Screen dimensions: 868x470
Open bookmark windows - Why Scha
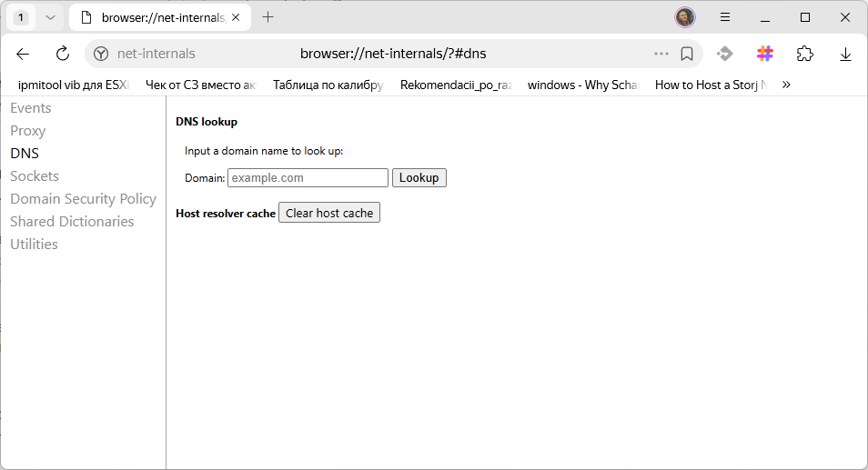pyautogui.click(x=583, y=85)
